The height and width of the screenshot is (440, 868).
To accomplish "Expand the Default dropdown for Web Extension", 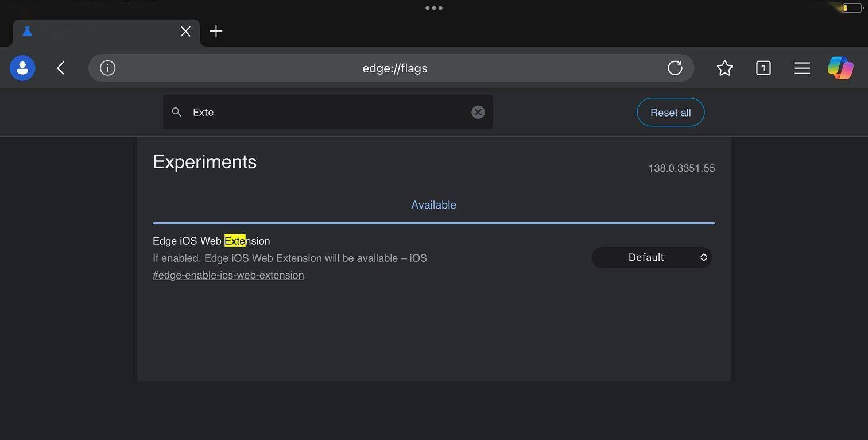I will (652, 257).
